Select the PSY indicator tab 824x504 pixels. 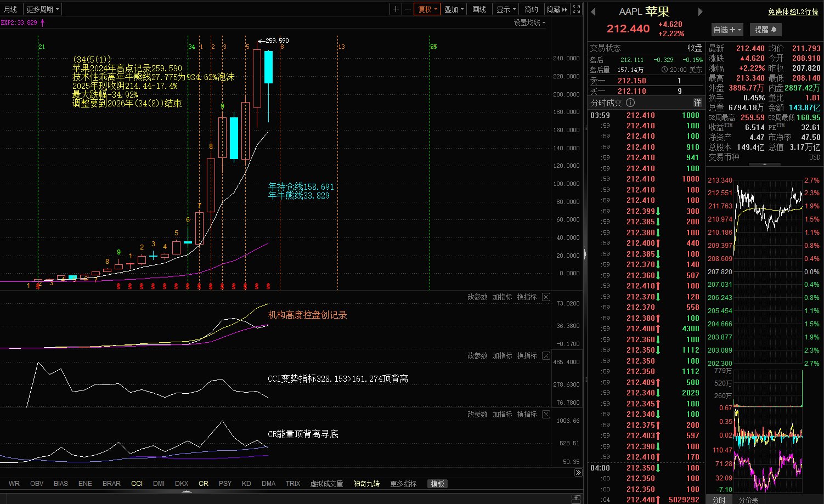(x=225, y=484)
